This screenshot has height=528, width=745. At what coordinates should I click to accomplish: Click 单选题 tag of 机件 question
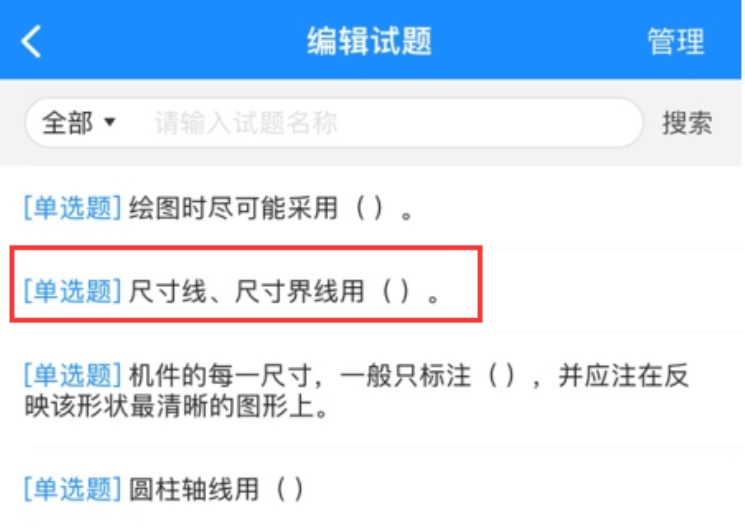[73, 375]
